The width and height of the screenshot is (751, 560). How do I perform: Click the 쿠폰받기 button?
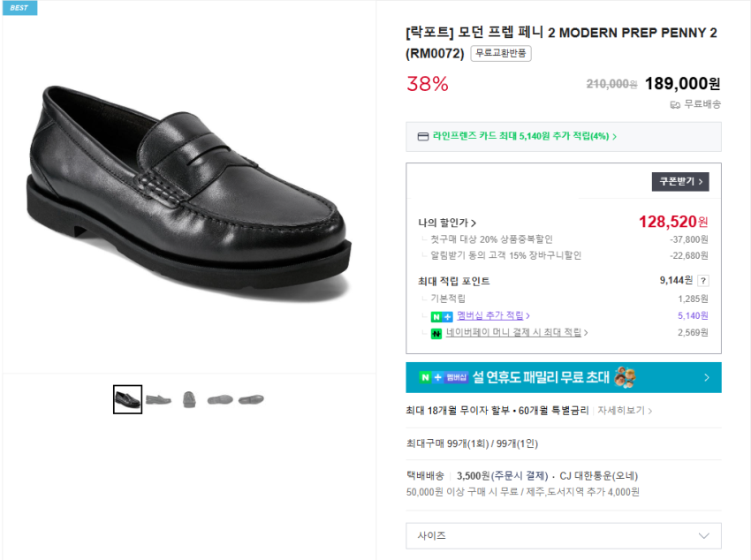coord(679,179)
